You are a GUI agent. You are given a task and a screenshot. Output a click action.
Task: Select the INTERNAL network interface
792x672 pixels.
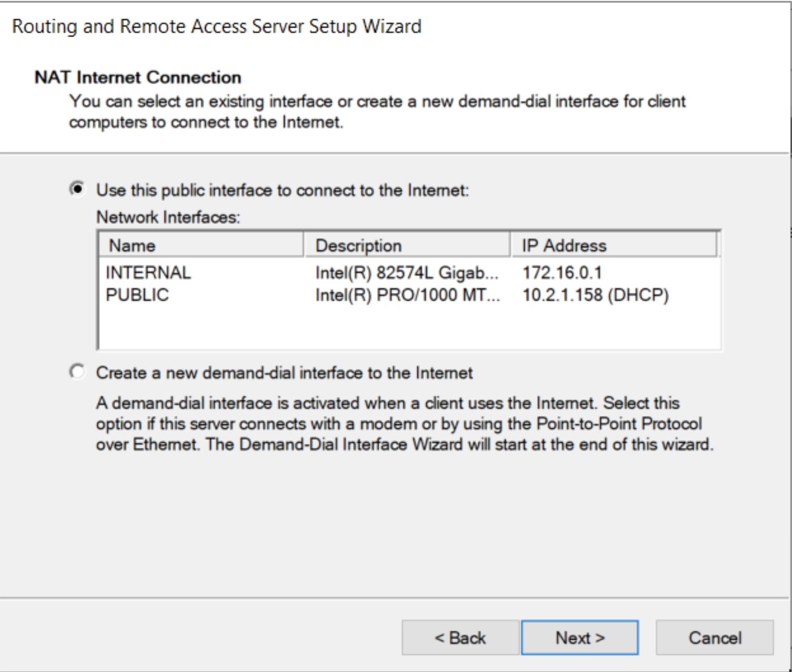148,272
